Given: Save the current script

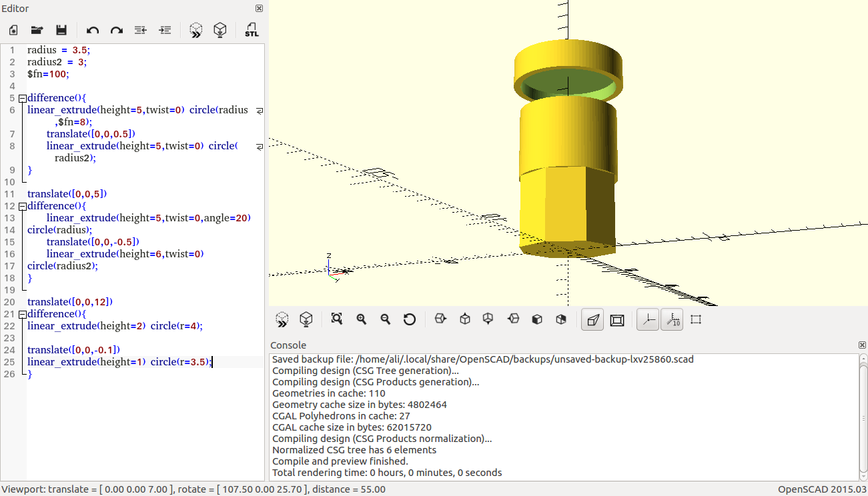Looking at the screenshot, I should point(62,30).
